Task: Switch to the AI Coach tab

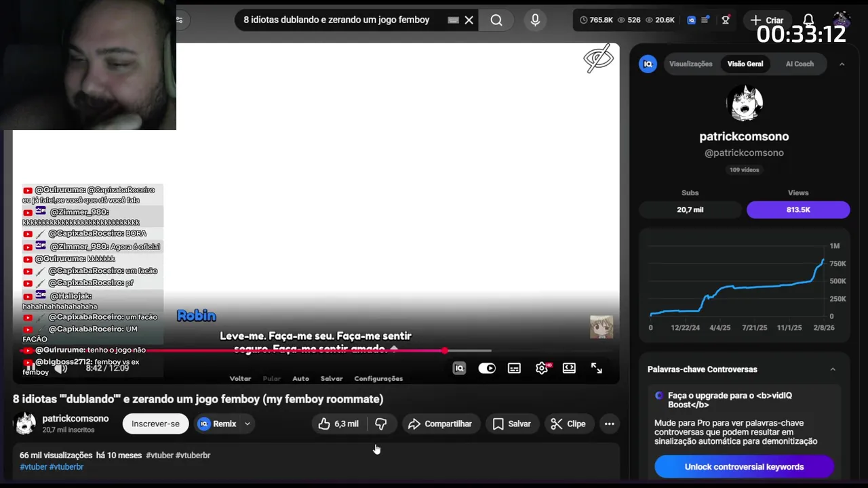Action: pos(800,64)
